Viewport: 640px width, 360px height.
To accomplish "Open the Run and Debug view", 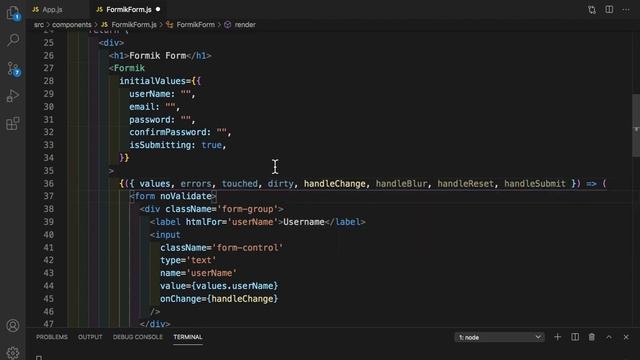I will point(13,96).
